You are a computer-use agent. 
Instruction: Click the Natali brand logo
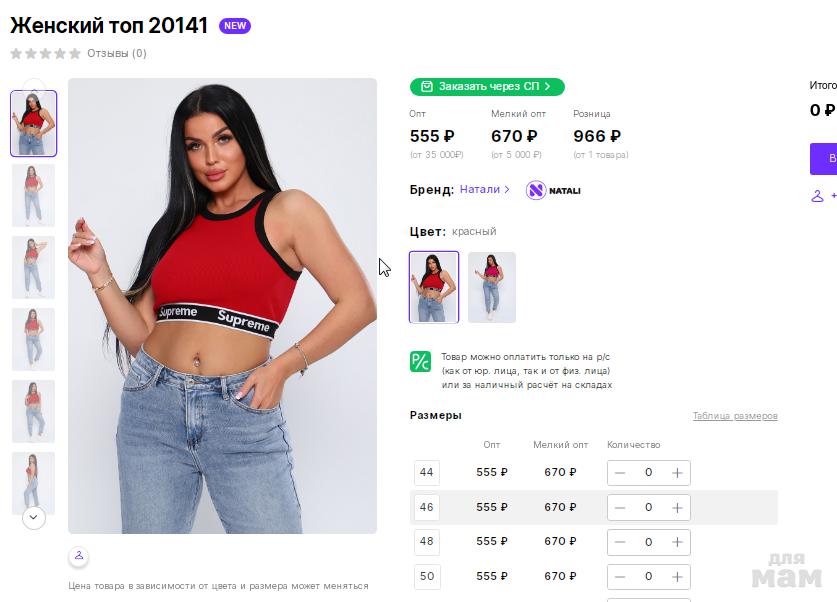point(554,190)
